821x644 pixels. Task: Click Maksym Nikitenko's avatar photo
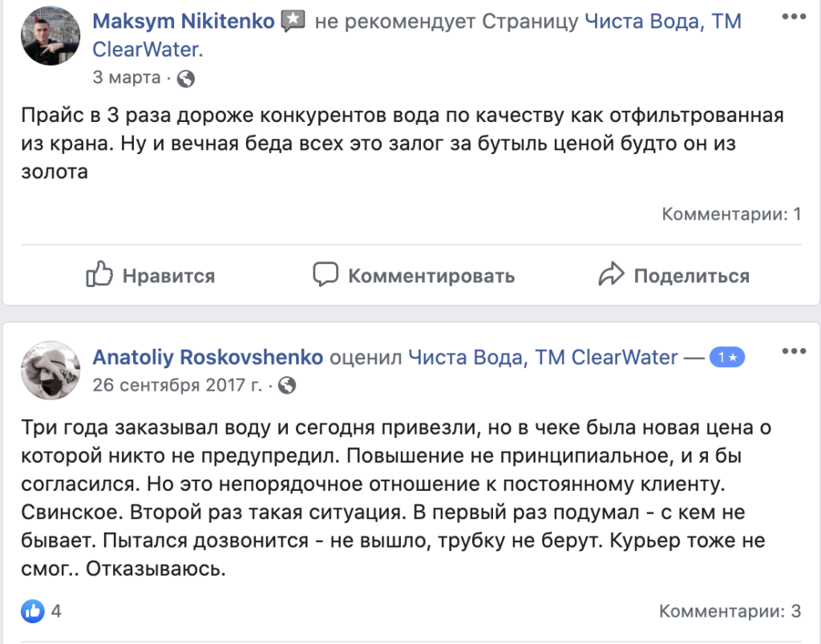(50, 38)
